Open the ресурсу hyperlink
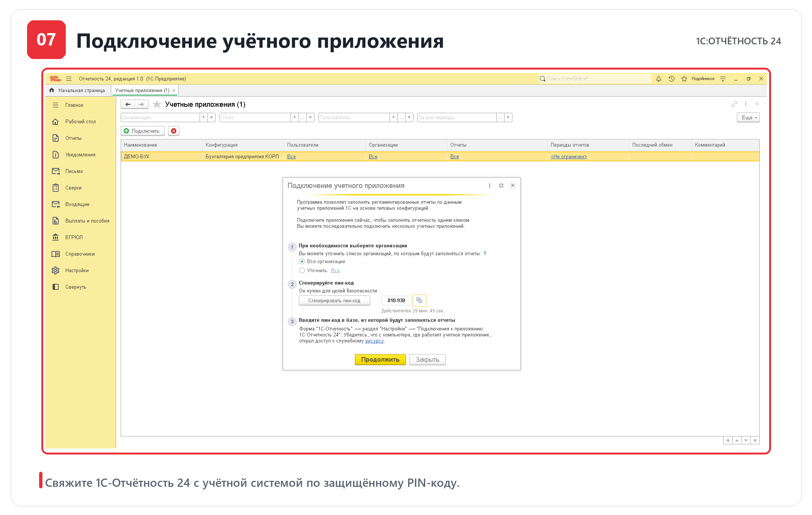The image size is (812, 515). [x=374, y=341]
